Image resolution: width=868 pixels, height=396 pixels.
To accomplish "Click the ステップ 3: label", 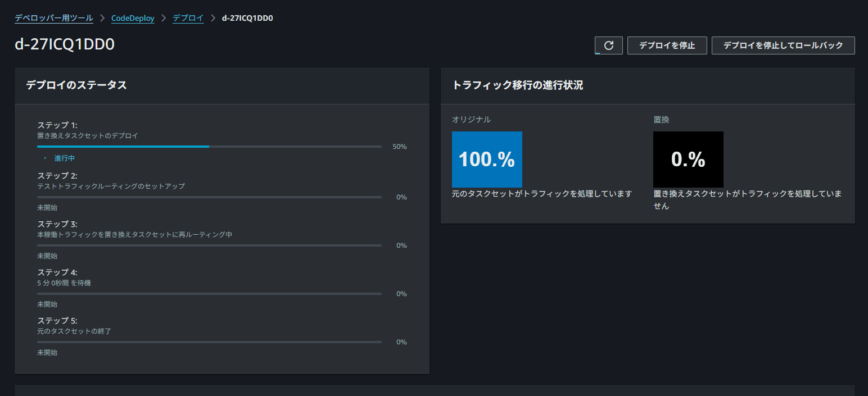I will 57,224.
